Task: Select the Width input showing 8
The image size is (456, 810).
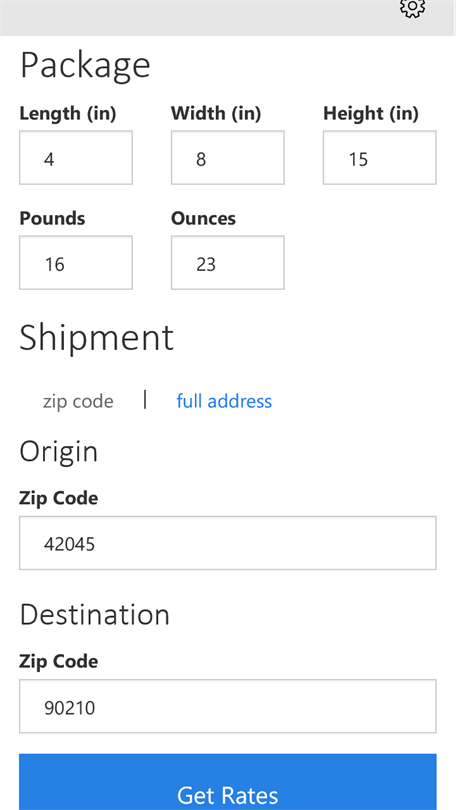Action: click(x=228, y=158)
